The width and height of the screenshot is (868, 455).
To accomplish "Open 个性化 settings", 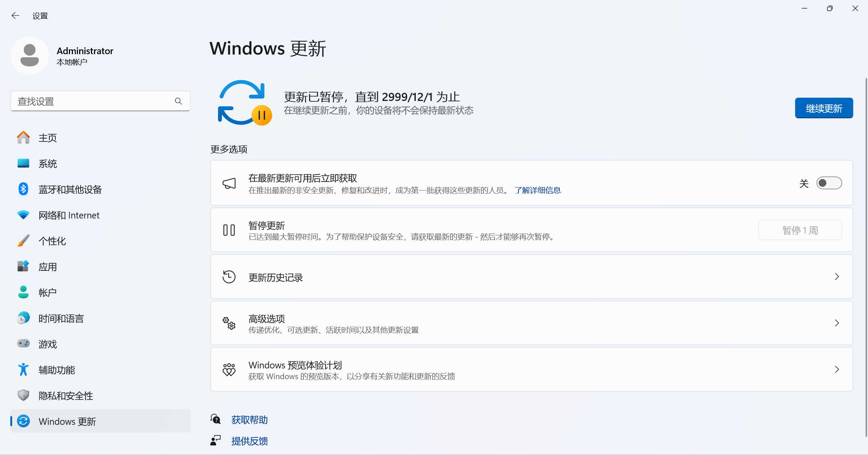I will (101, 241).
